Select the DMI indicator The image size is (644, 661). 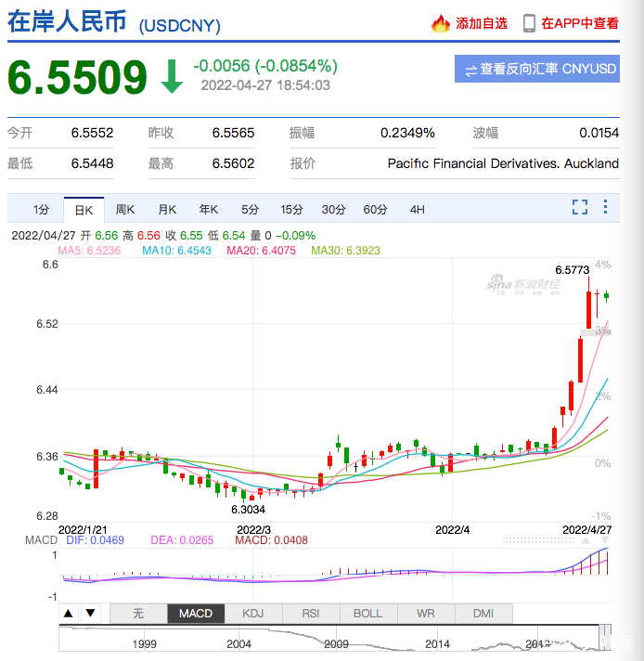click(483, 614)
